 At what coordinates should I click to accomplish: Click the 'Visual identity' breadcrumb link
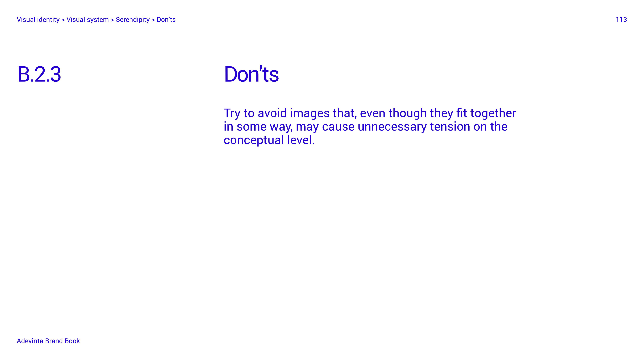38,19
